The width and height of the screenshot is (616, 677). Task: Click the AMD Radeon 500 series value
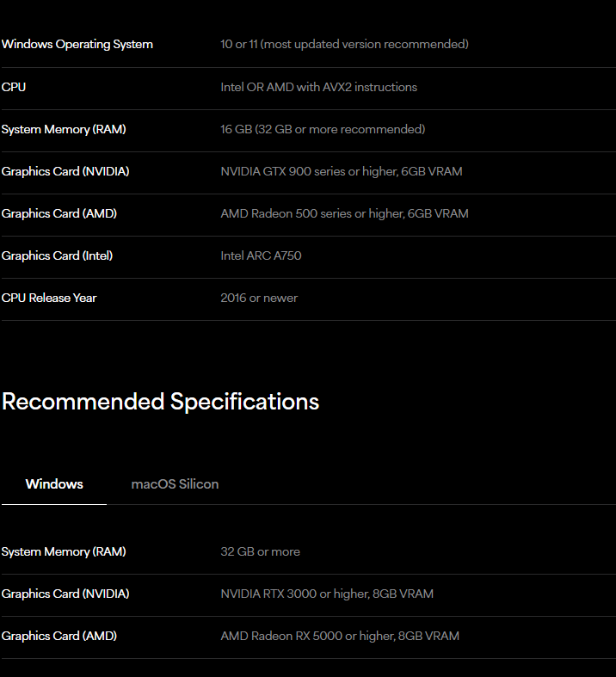pyautogui.click(x=344, y=213)
